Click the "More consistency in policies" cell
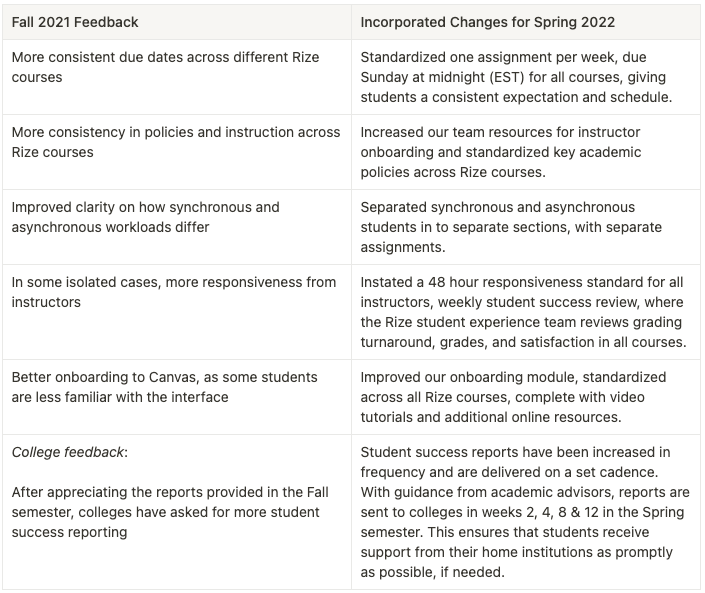The width and height of the screenshot is (705, 593). click(175, 142)
